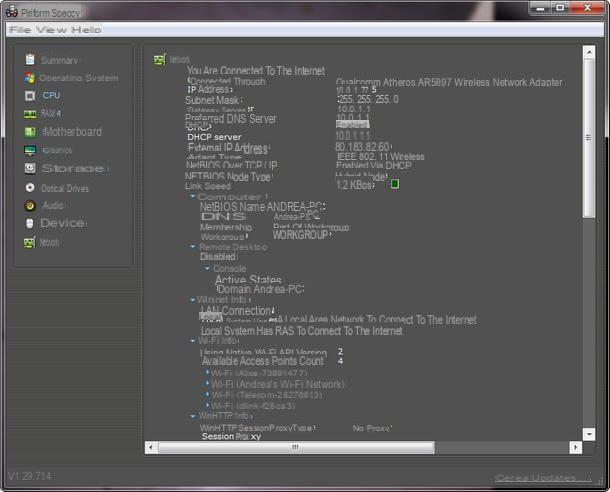Click the NetBIOS Name ANDREA-PC row

[x=263, y=206]
